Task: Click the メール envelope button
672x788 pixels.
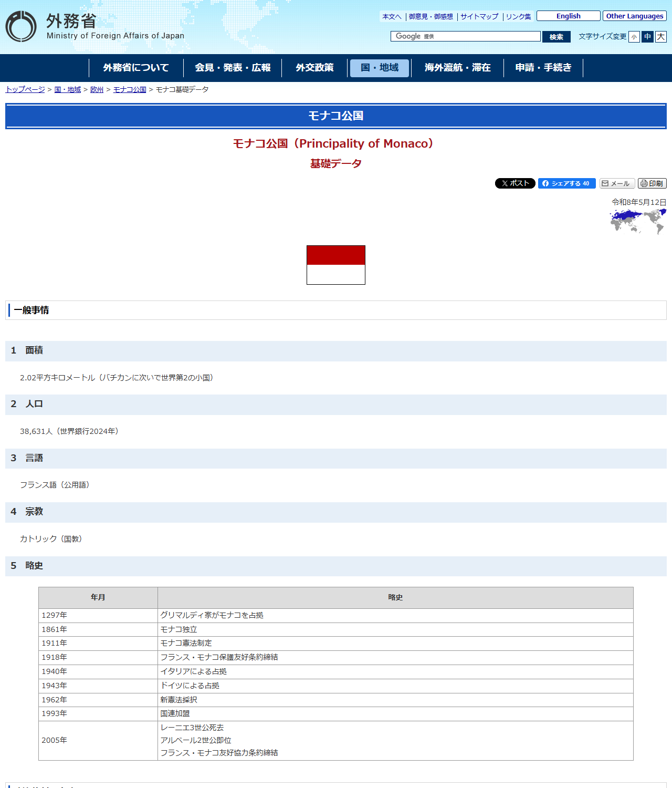Action: (617, 183)
